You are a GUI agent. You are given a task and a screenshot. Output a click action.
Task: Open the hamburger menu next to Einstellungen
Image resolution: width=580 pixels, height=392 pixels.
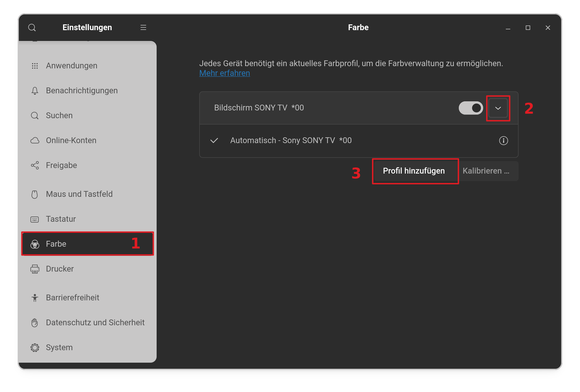(x=143, y=27)
